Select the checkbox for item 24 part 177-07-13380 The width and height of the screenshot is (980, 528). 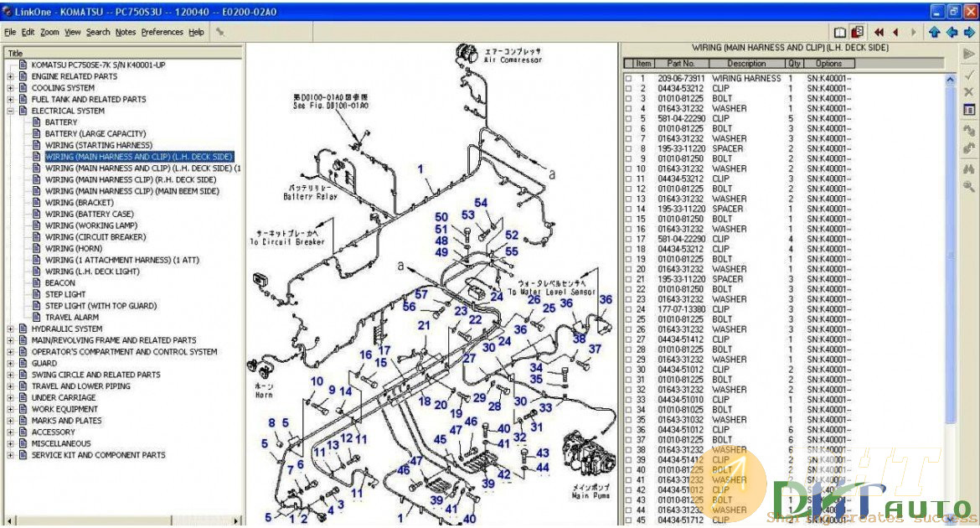pos(629,310)
